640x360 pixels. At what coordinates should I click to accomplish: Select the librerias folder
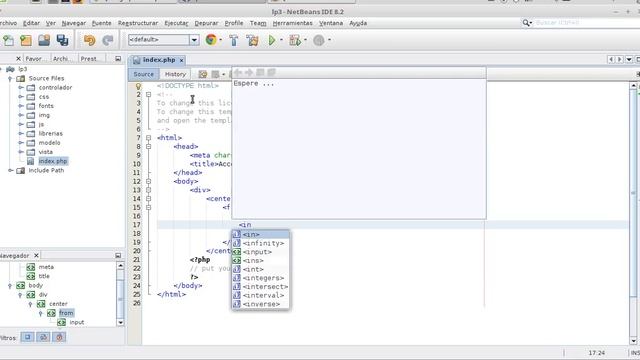tap(51, 133)
